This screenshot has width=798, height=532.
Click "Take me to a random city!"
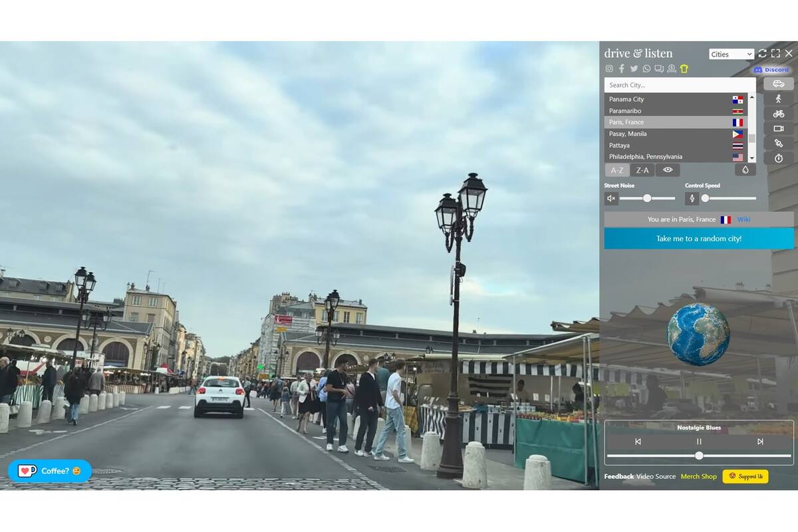coord(698,239)
